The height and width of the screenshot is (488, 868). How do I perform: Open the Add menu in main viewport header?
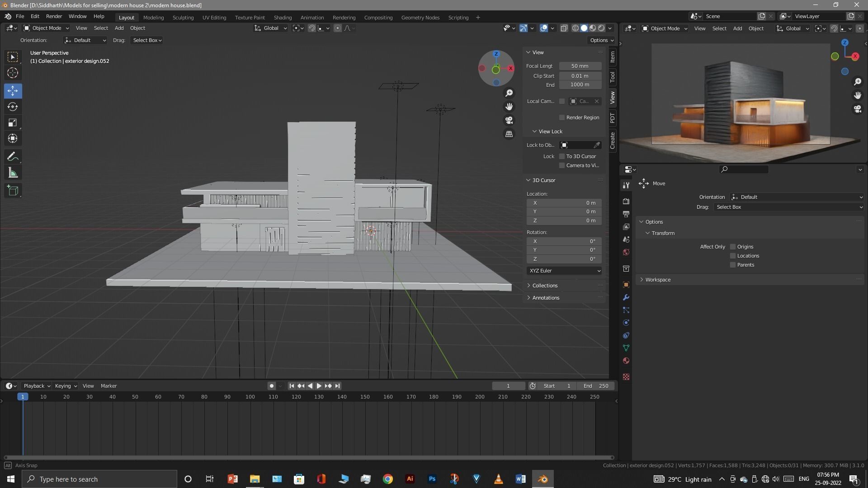(x=119, y=28)
